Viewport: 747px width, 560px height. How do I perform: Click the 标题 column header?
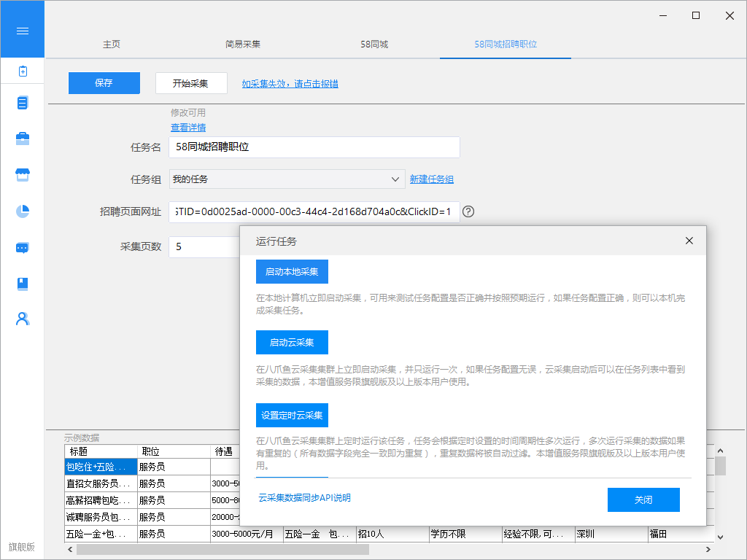pyautogui.click(x=101, y=451)
